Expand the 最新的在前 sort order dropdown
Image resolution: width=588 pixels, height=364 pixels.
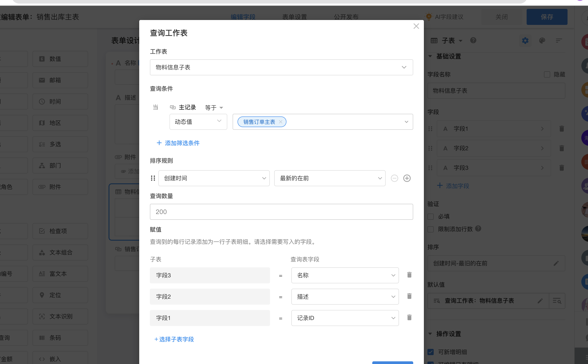pyautogui.click(x=329, y=178)
